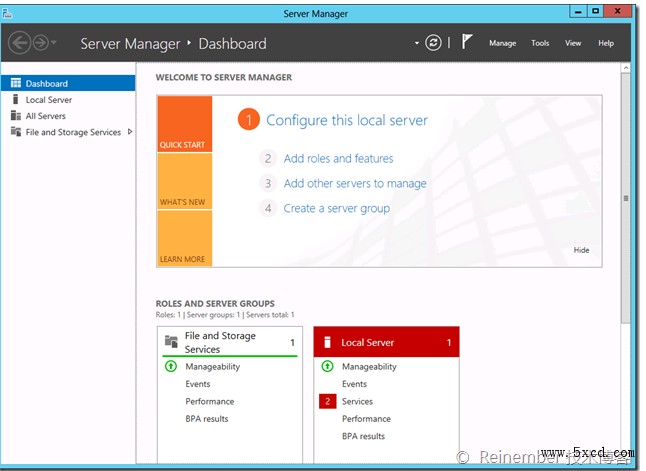Click the red Services alert count 2
646x471 pixels.
(328, 401)
